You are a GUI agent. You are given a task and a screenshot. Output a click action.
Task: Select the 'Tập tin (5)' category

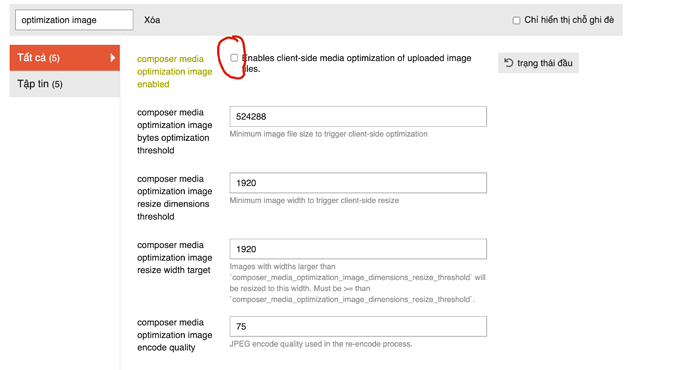(65, 84)
